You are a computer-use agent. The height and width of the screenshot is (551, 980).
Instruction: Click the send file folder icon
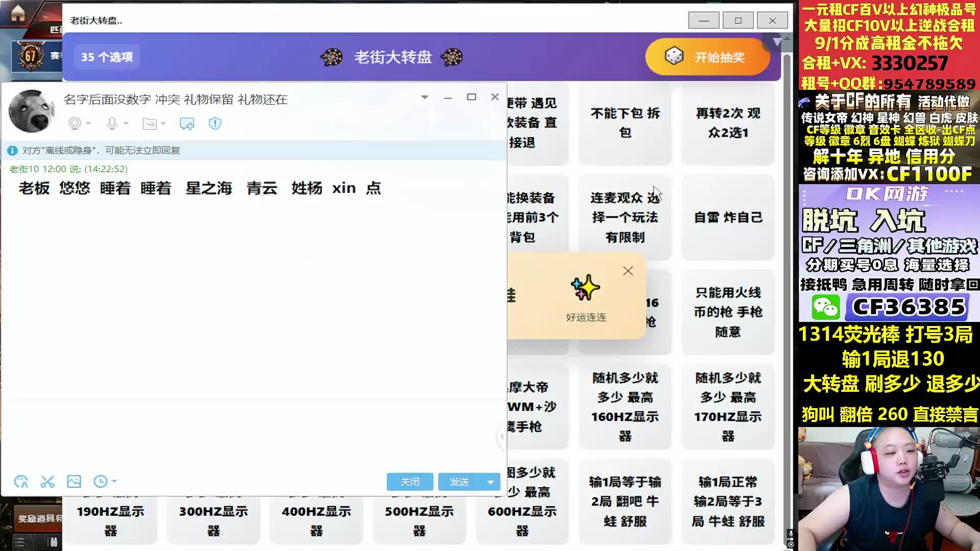150,123
